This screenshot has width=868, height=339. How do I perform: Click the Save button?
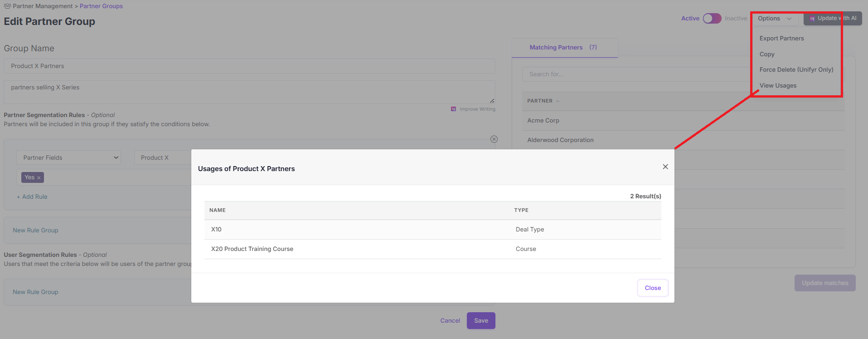(x=481, y=320)
